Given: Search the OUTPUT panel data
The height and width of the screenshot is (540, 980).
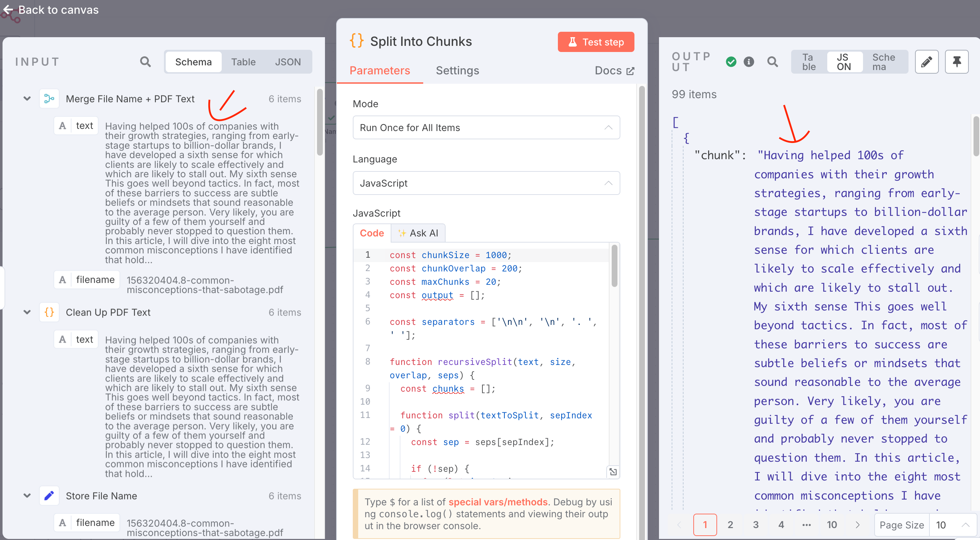Looking at the screenshot, I should (x=772, y=62).
